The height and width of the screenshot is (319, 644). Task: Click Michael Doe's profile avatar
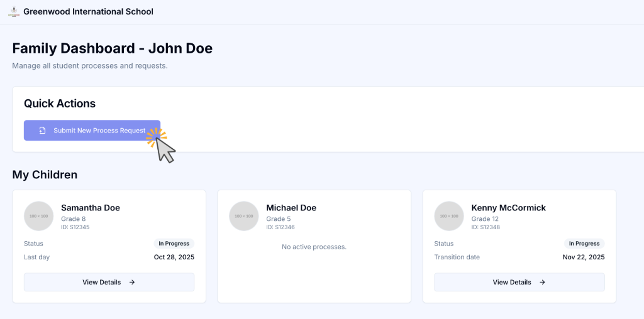pos(244,216)
